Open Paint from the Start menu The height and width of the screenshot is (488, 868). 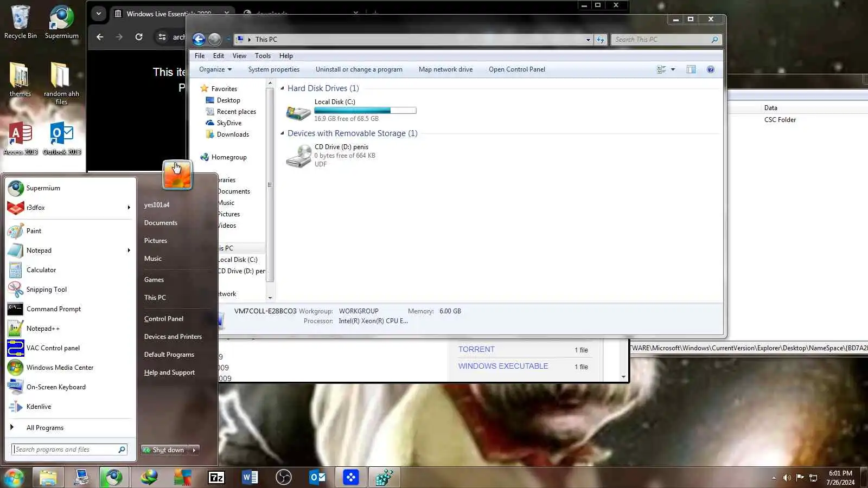point(71,231)
